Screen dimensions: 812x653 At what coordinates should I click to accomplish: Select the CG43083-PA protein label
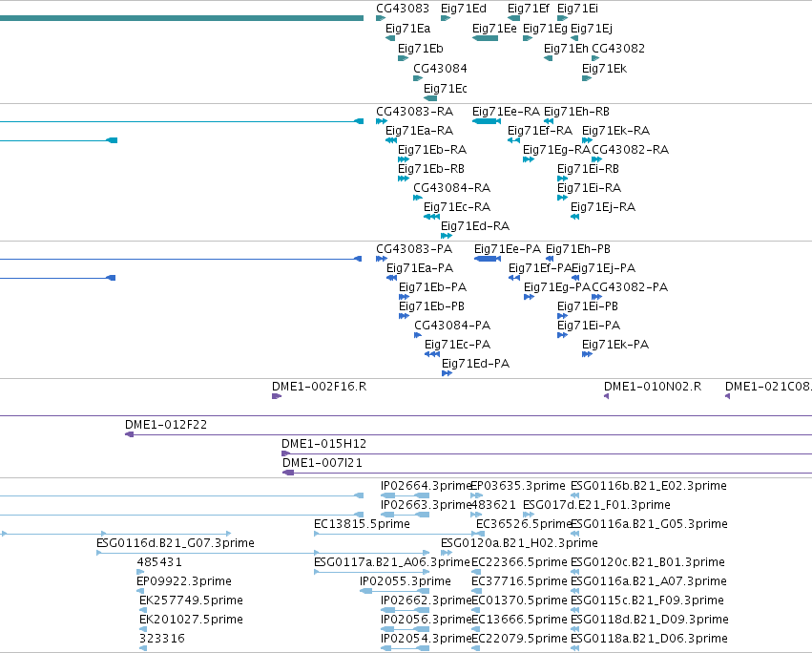[x=414, y=249]
